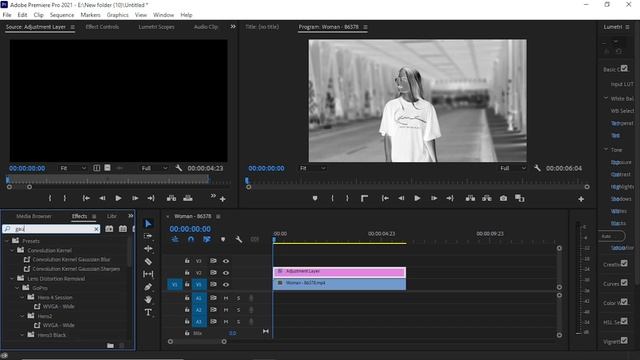This screenshot has height=360, width=640.
Task: Go to Out point in Program monitor
Action: (x=450, y=198)
